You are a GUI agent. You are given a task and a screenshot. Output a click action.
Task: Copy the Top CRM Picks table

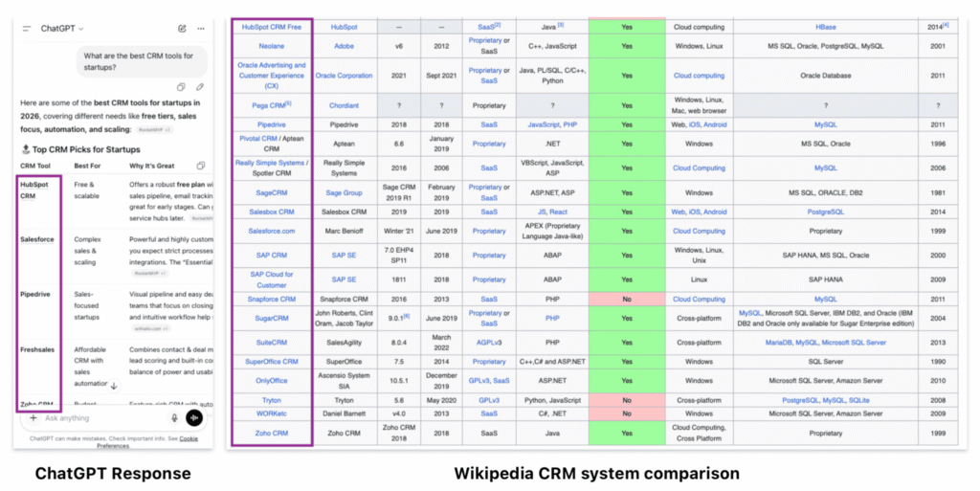point(201,166)
